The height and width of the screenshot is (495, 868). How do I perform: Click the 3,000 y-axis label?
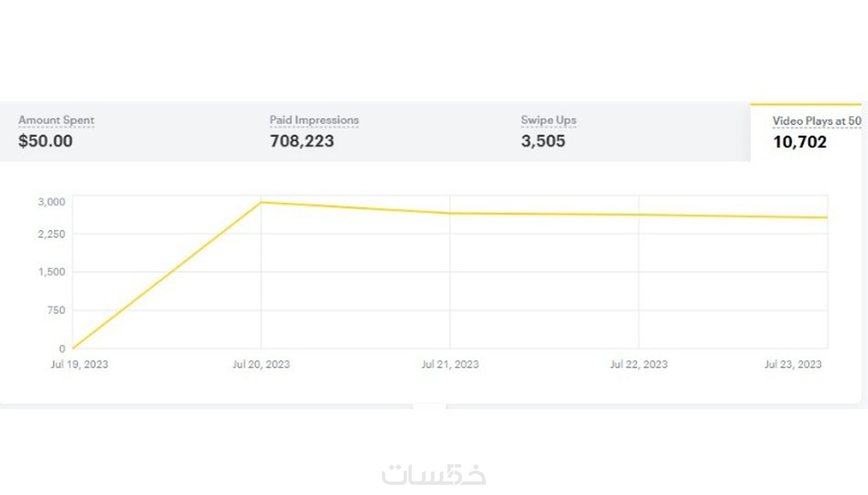click(52, 202)
